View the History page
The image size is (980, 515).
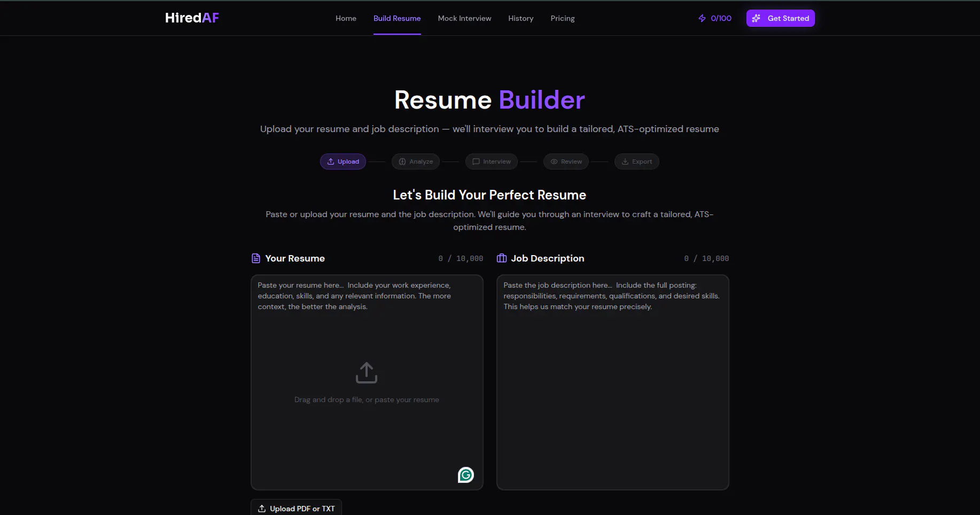pos(520,18)
